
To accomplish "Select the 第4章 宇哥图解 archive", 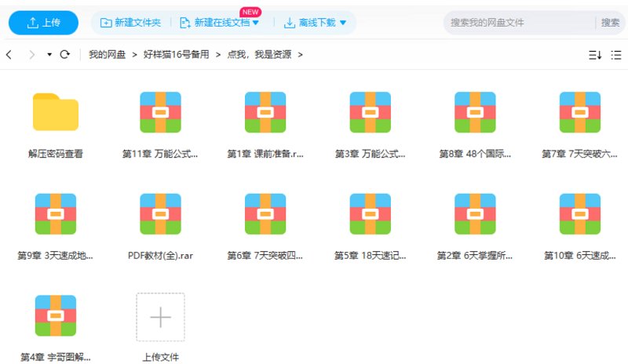I will pyautogui.click(x=56, y=316).
